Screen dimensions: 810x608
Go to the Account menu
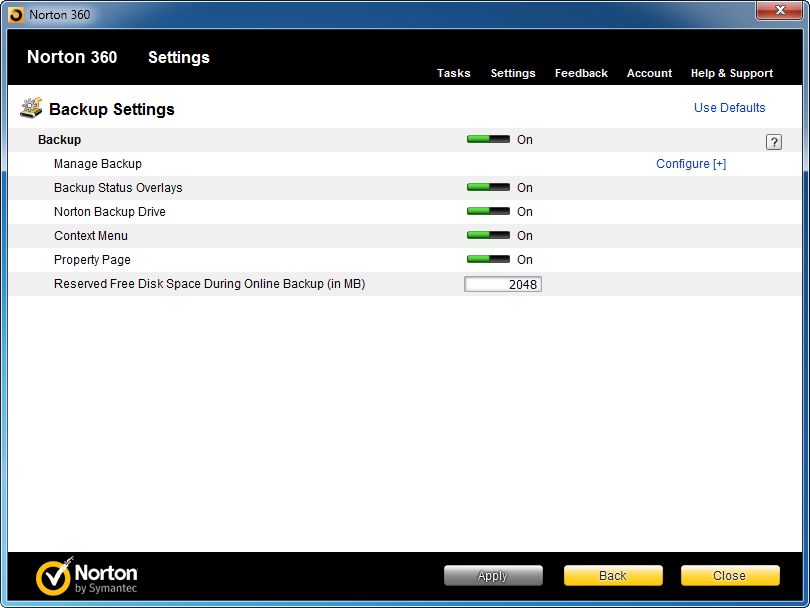pyautogui.click(x=649, y=73)
